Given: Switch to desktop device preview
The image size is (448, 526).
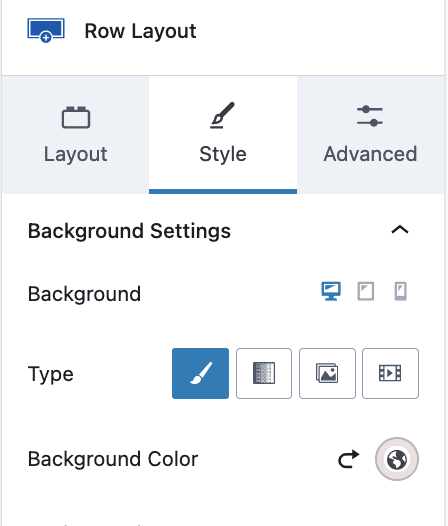Looking at the screenshot, I should tap(331, 291).
